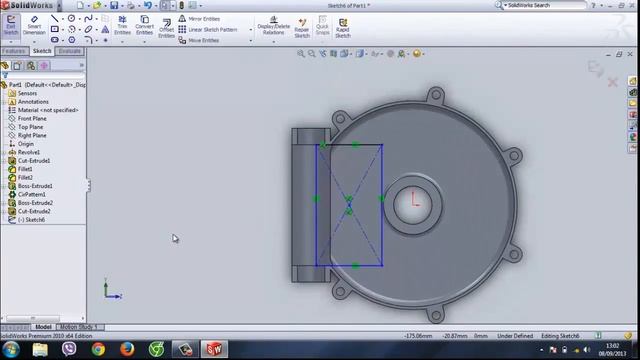
Task: Click the Quick Snaps tool
Action: click(322, 25)
